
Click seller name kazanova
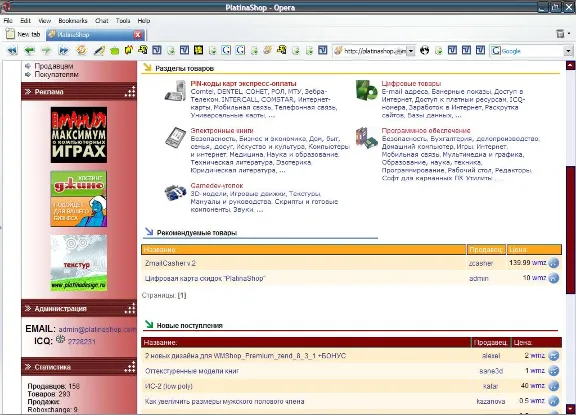click(x=490, y=401)
